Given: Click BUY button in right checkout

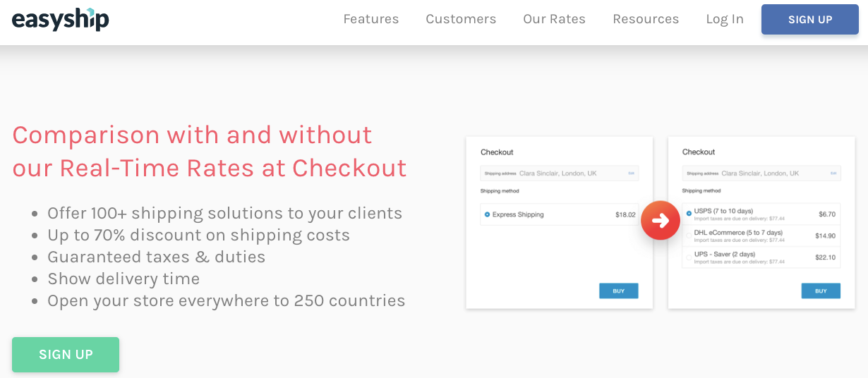Looking at the screenshot, I should point(821,291).
